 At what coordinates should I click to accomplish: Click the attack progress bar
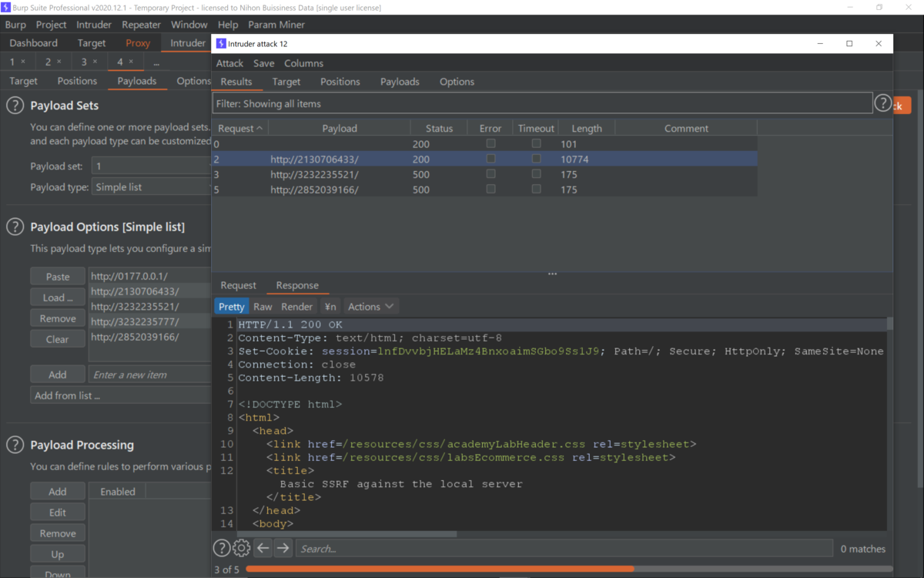click(x=570, y=569)
